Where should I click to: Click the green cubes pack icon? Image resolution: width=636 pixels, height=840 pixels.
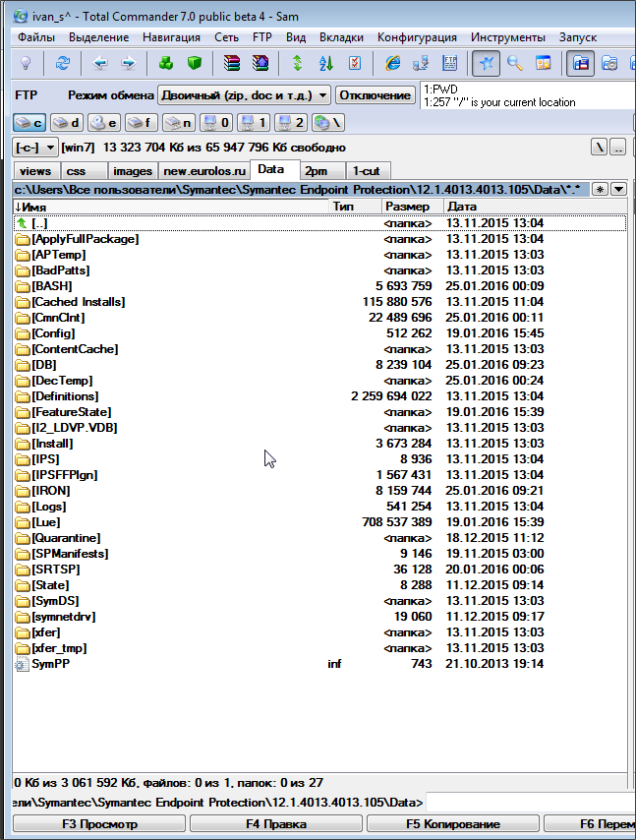click(166, 63)
